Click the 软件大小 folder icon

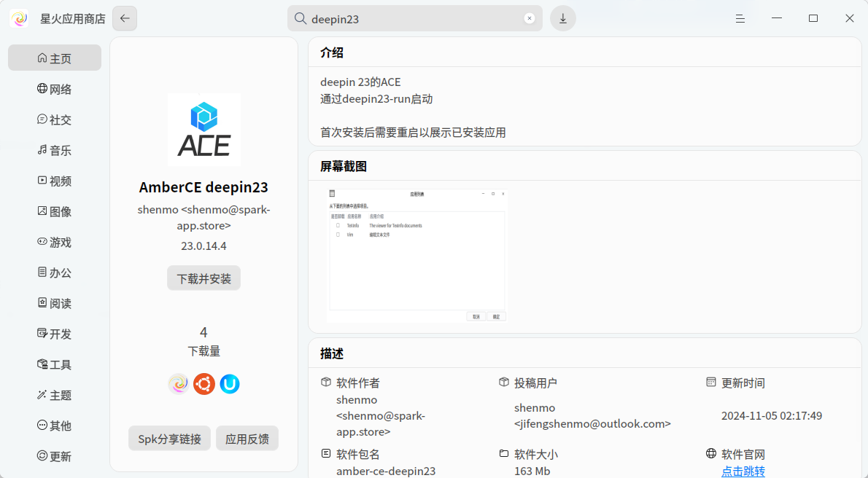(x=504, y=454)
